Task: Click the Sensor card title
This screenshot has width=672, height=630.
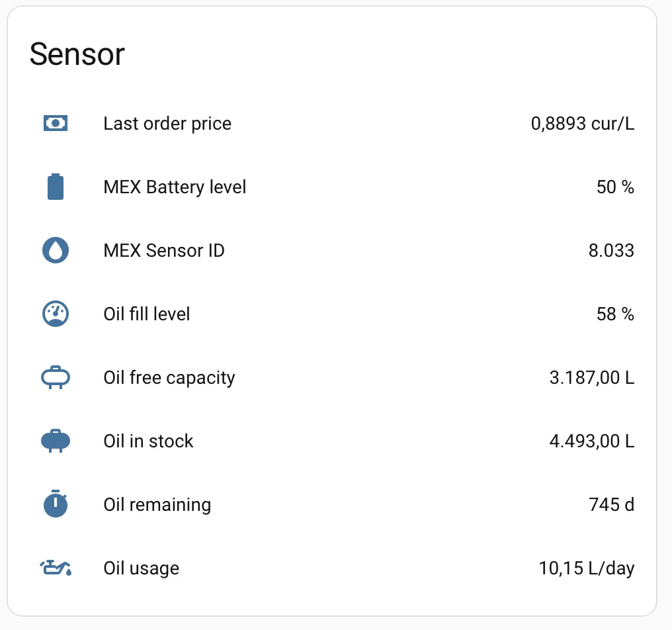Action: [x=77, y=54]
